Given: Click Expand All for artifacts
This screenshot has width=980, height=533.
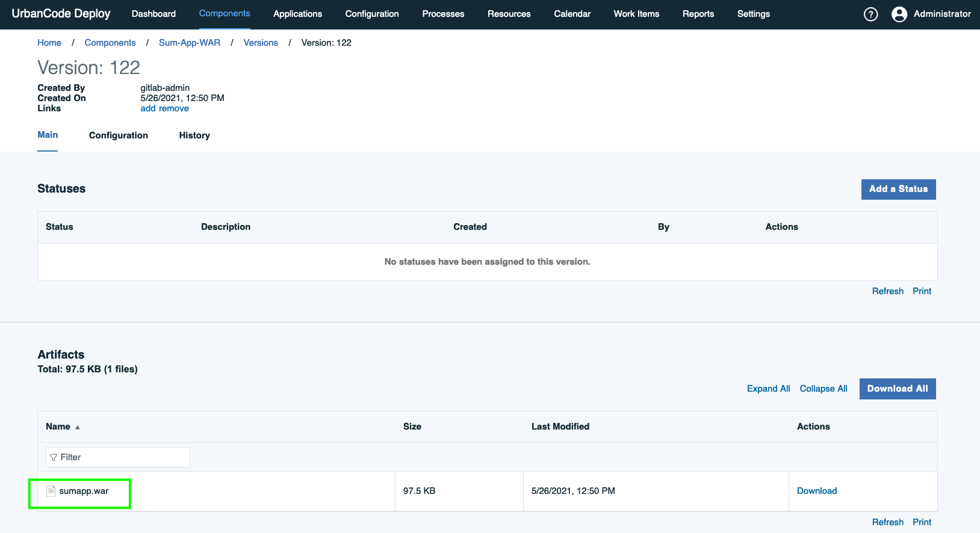Looking at the screenshot, I should coord(768,389).
